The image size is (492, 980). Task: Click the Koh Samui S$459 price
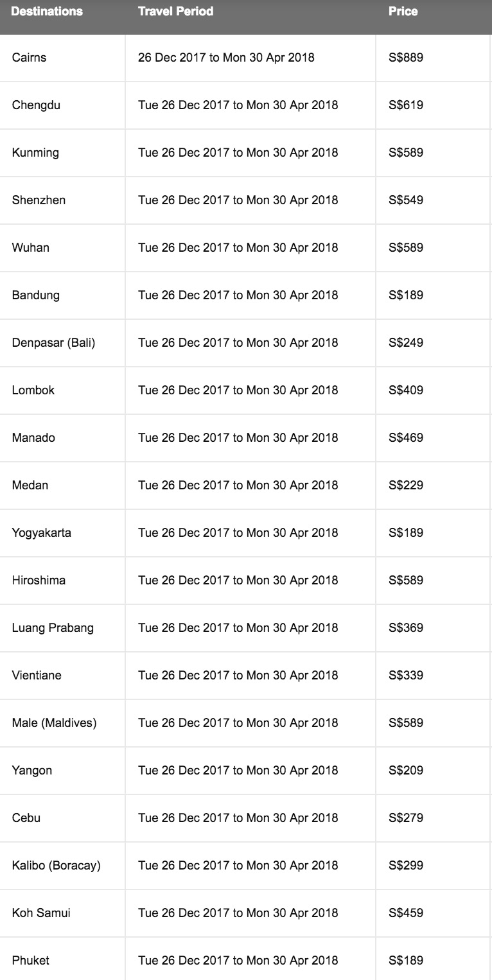(406, 913)
